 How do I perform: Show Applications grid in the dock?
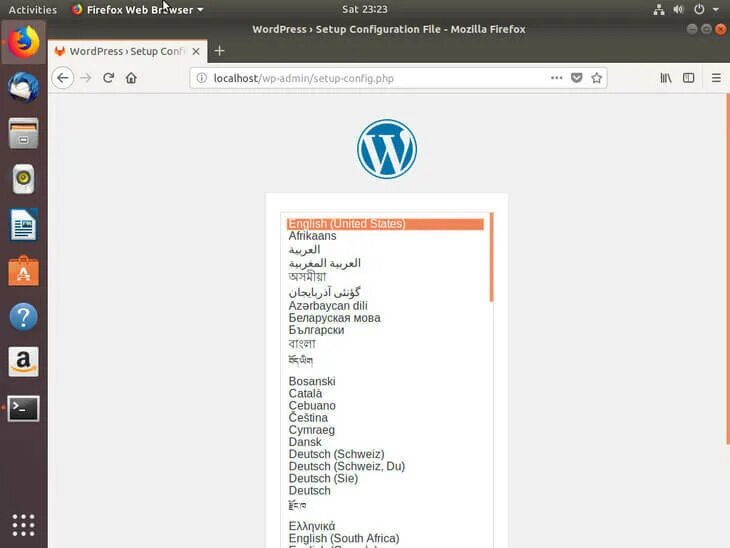click(x=23, y=525)
